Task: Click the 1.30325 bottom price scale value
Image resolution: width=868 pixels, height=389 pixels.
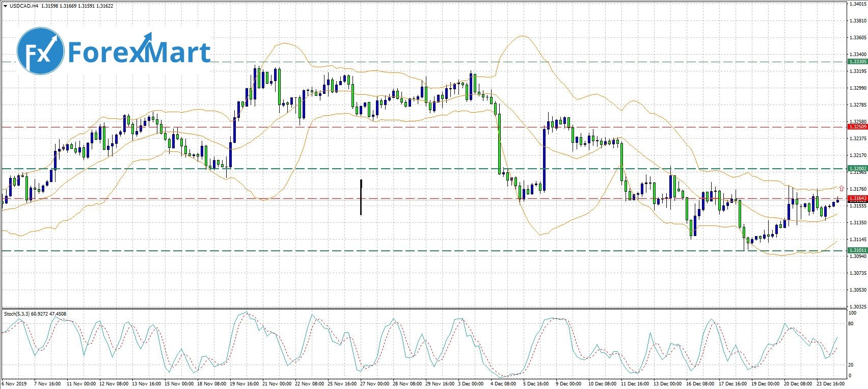Action: coord(858,306)
